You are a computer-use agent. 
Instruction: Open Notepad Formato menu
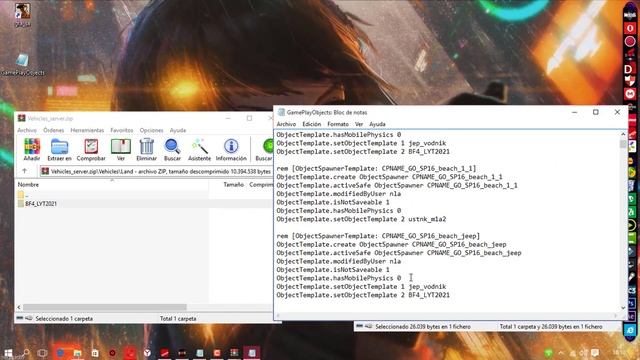point(338,124)
